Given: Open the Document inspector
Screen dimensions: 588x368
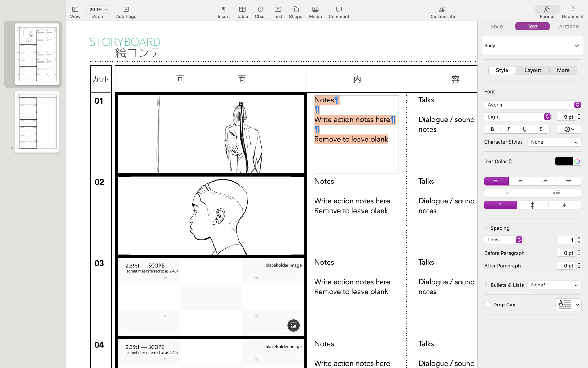Looking at the screenshot, I should (573, 12).
